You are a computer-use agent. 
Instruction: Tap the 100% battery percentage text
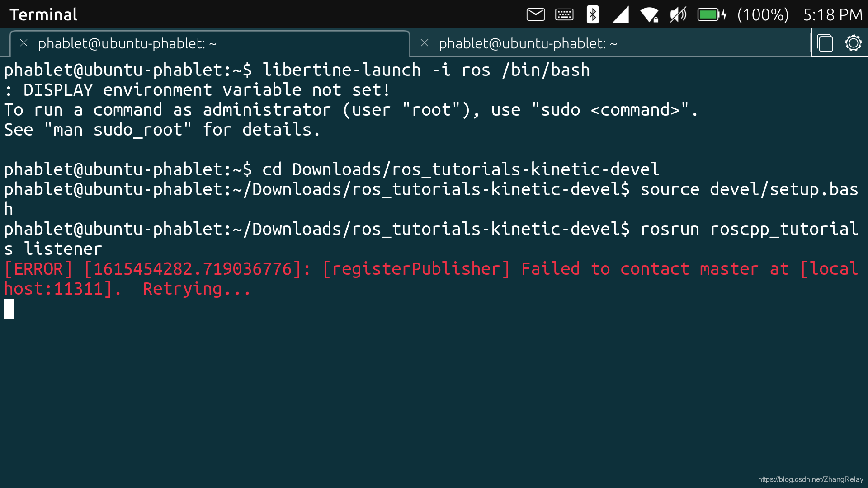763,14
